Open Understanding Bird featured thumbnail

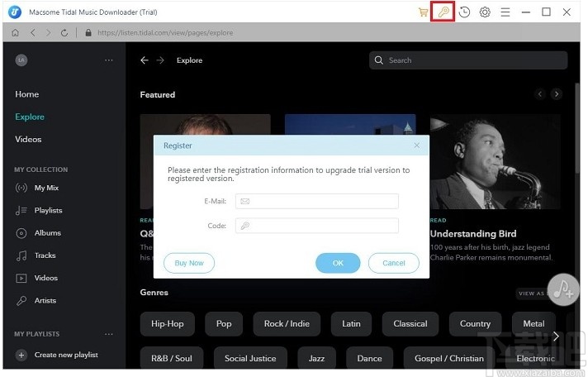coord(495,162)
